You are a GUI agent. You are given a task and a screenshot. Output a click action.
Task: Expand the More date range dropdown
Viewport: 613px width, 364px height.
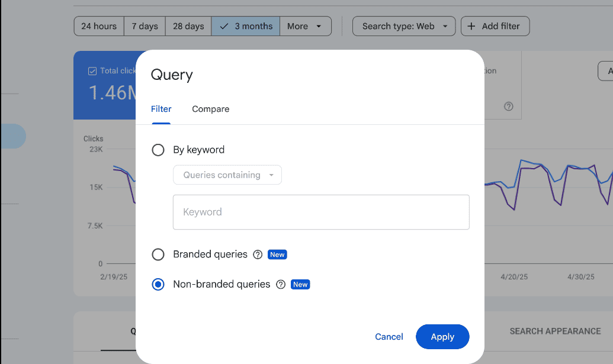305,26
